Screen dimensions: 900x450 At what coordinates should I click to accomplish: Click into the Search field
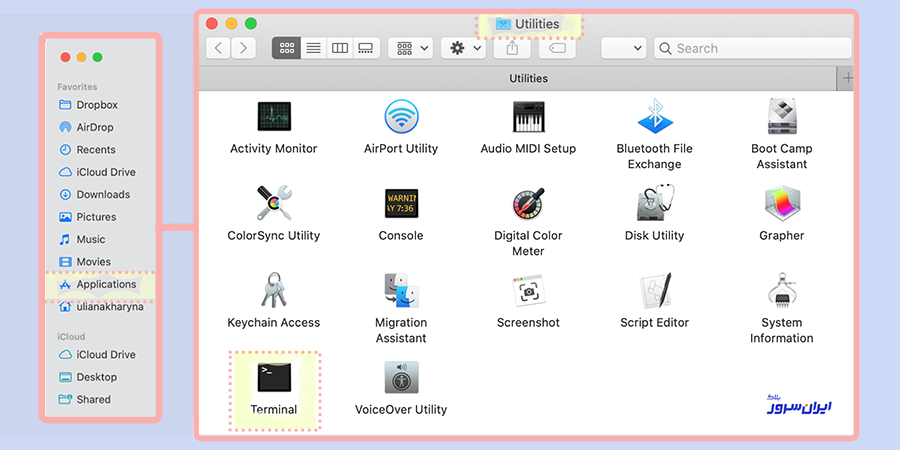[x=752, y=48]
